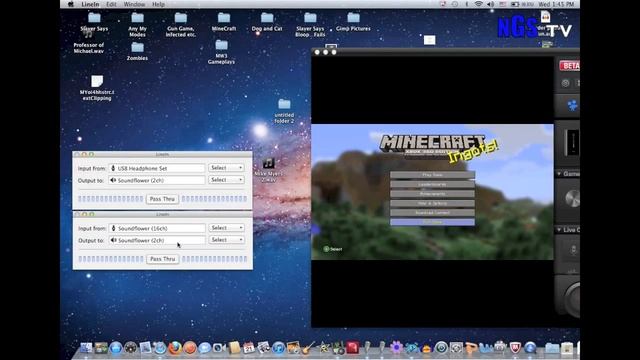Open Select dropdown beside Soundflower (16ch) input

tap(227, 228)
